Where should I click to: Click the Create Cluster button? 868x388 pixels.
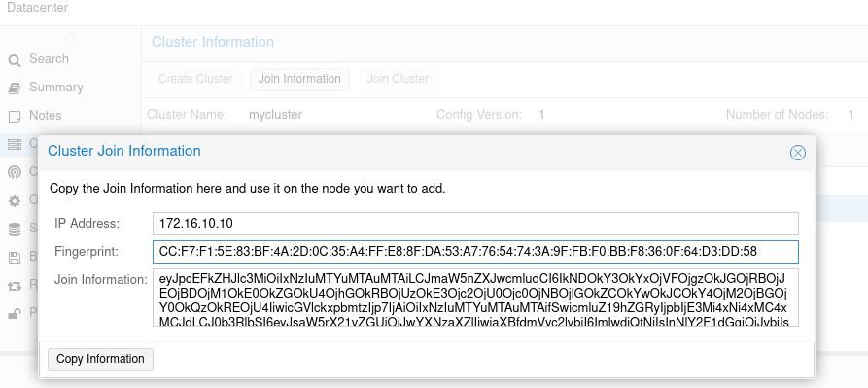tap(195, 79)
